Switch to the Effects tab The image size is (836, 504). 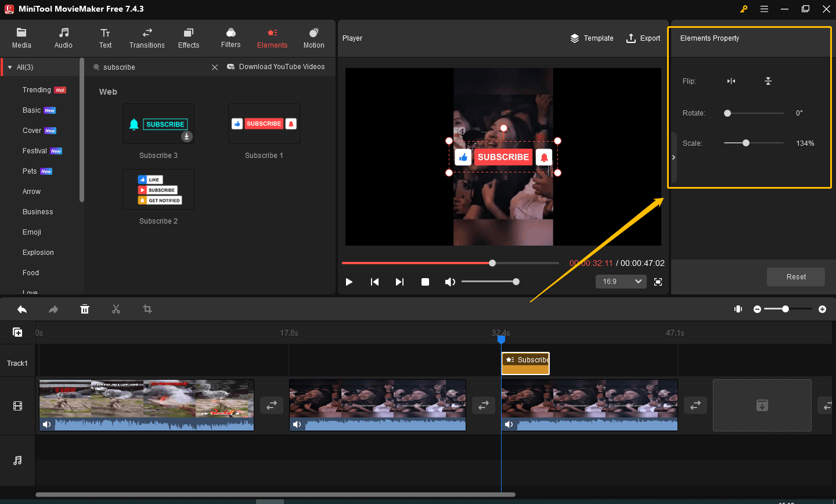point(189,38)
